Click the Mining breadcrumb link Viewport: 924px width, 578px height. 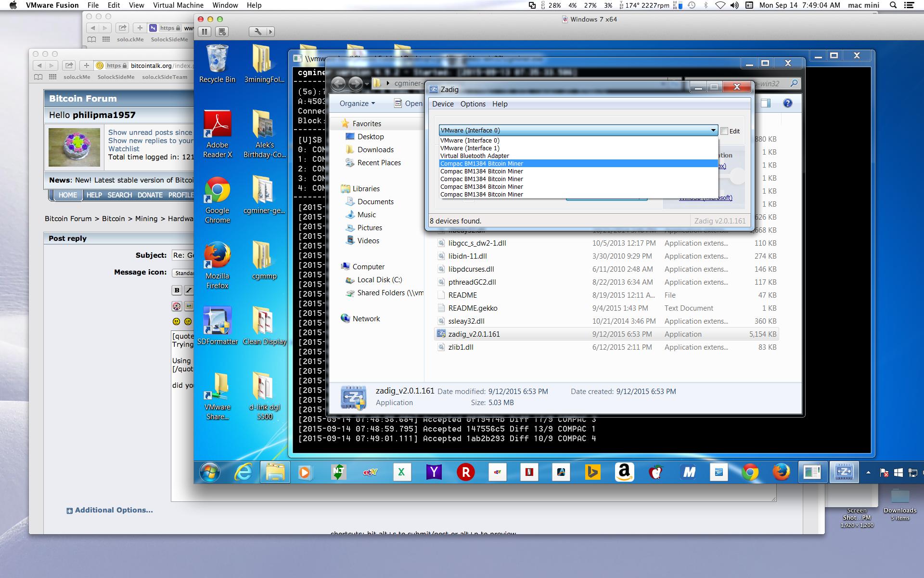(146, 219)
